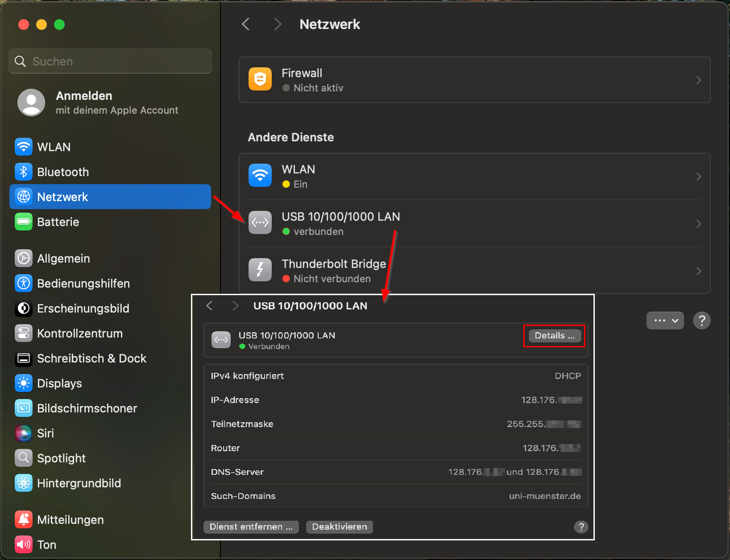Screen dimensions: 730x560
Task: Expand the Firewall row chevron
Action: tap(698, 80)
